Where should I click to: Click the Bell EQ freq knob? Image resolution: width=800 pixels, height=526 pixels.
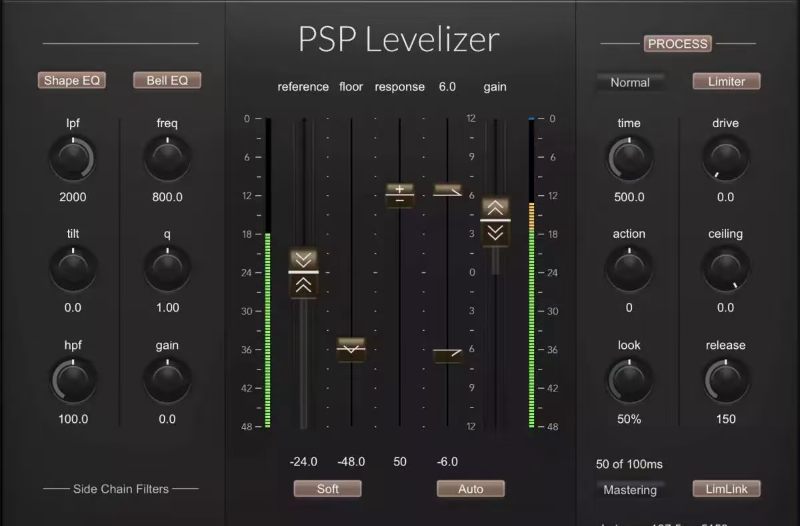(167, 159)
